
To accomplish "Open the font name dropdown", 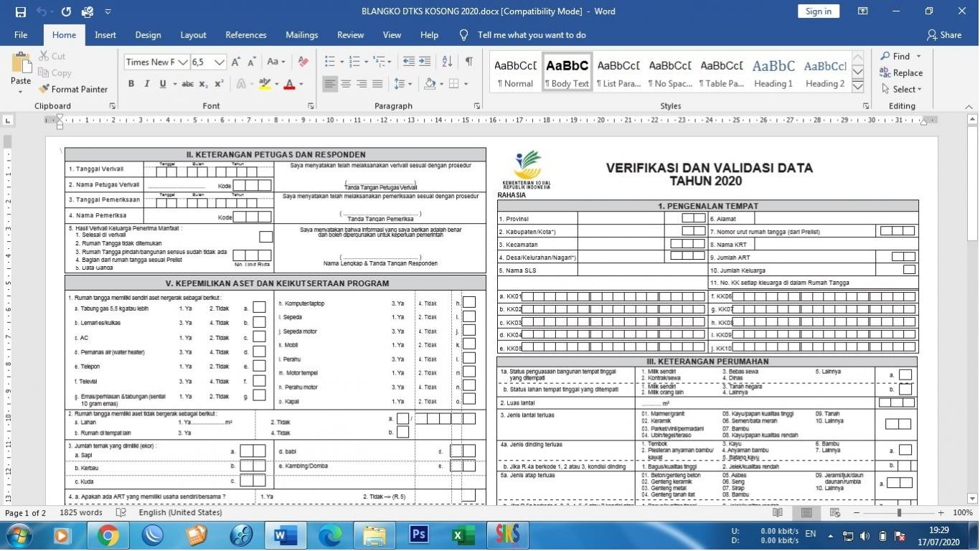I will pos(182,62).
